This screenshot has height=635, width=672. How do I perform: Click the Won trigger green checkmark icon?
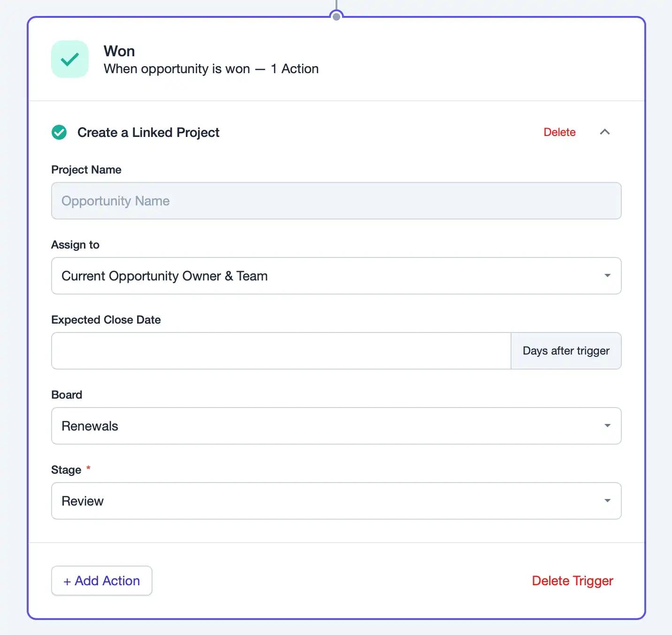pos(70,59)
